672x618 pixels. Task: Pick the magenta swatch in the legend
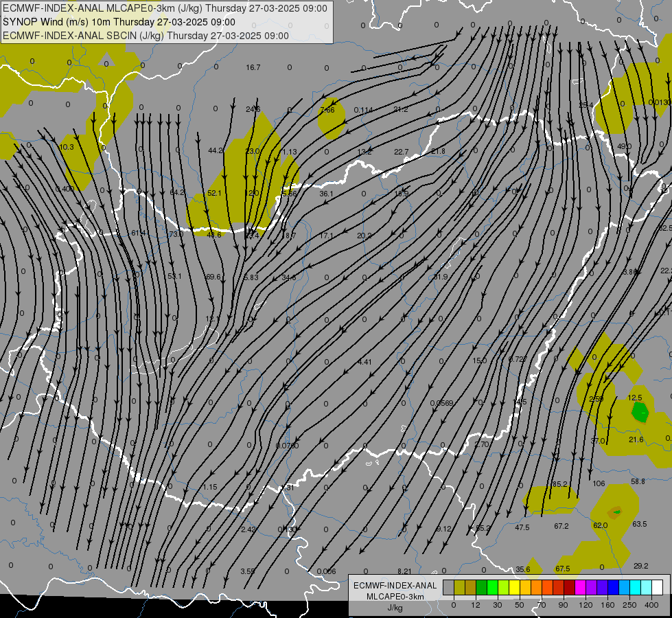click(580, 588)
